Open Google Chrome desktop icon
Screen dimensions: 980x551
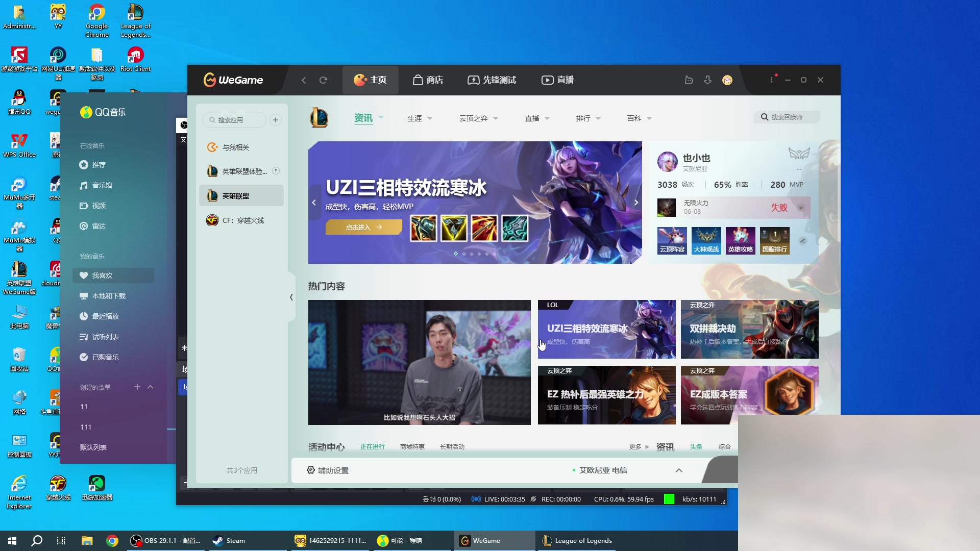click(x=97, y=21)
